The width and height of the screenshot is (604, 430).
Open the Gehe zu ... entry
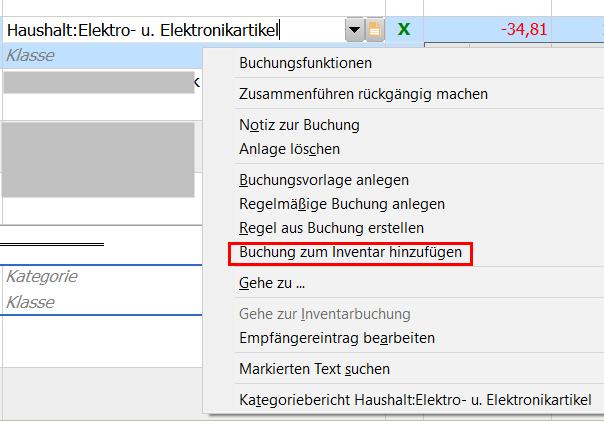[x=272, y=283]
